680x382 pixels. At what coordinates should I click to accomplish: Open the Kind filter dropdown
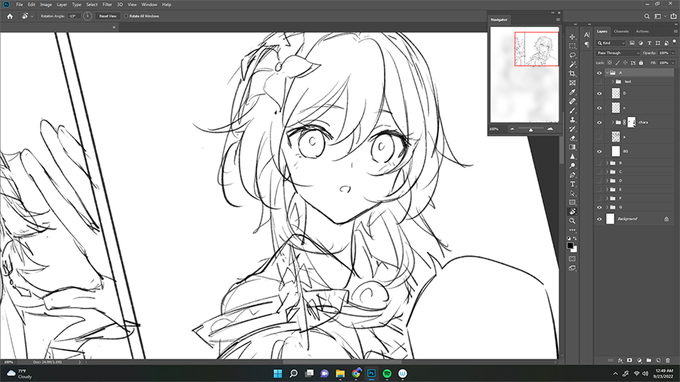(x=611, y=43)
